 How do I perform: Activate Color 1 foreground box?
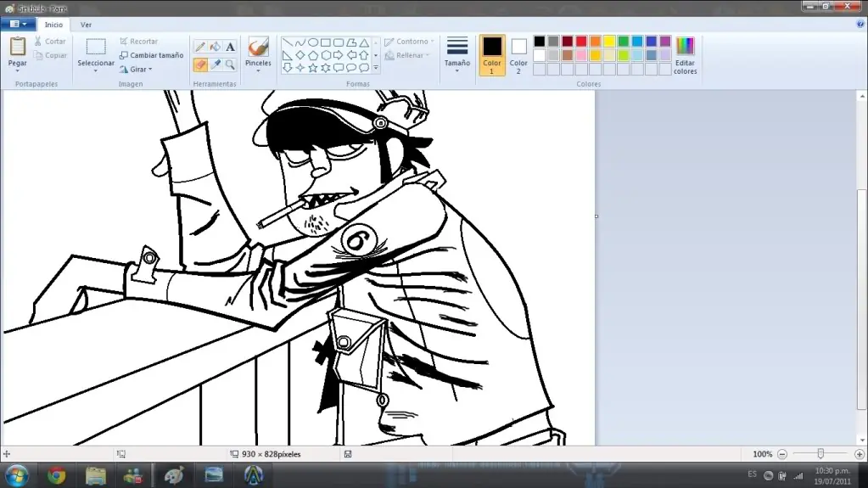(491, 55)
